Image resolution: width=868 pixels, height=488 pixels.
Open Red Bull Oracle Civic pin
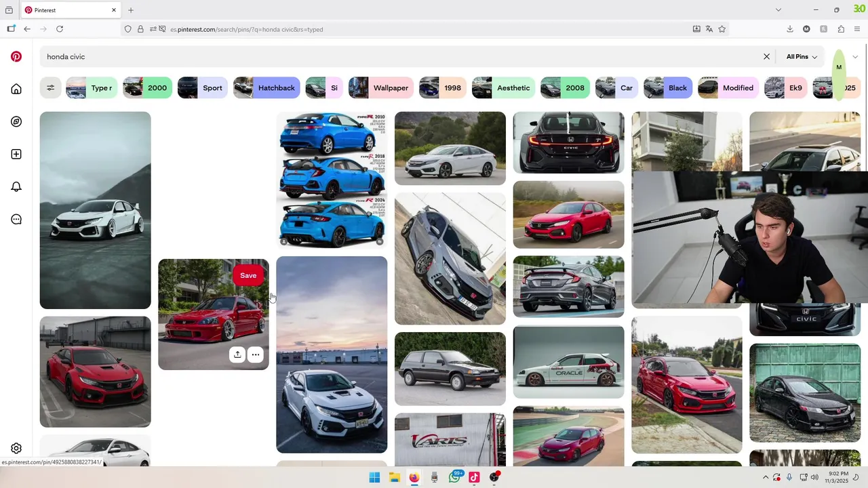568,362
